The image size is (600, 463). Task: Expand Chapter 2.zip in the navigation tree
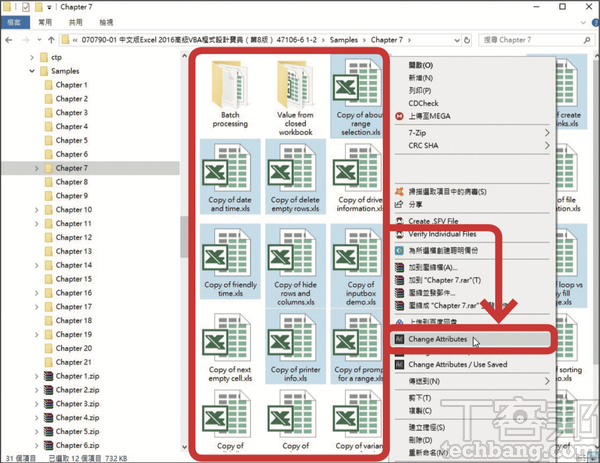pyautogui.click(x=37, y=390)
